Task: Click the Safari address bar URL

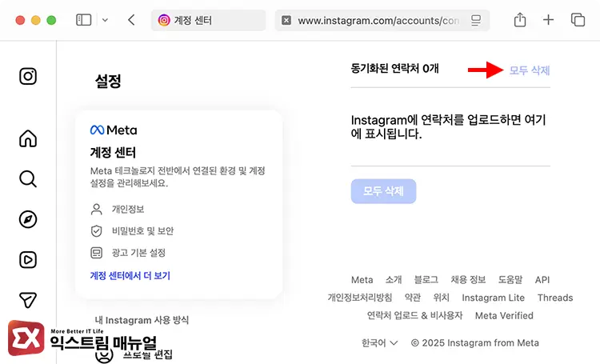Action: (x=378, y=20)
